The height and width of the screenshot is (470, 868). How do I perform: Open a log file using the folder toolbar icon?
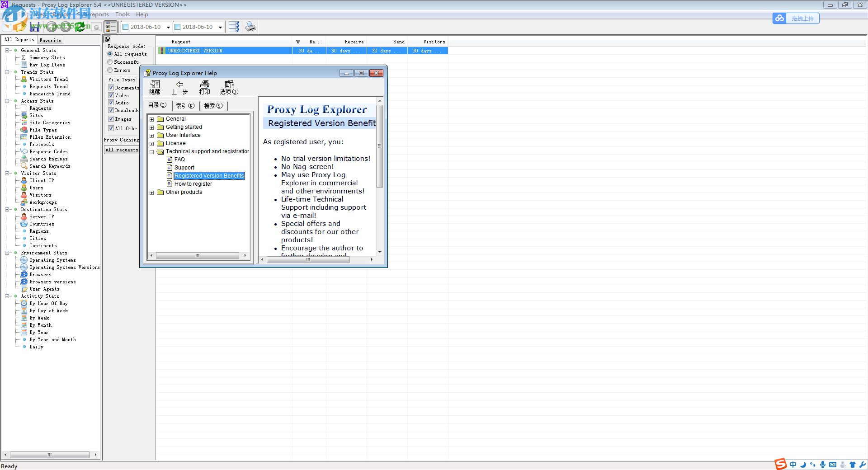pos(20,27)
